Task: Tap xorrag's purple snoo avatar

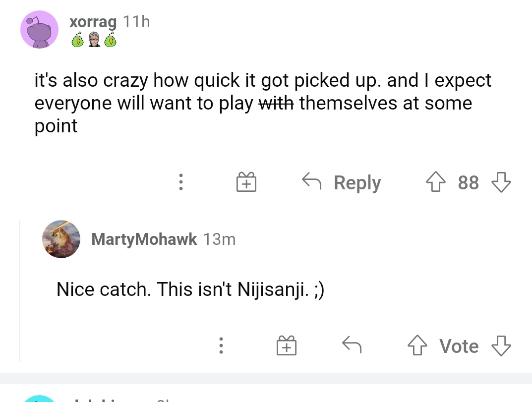Action: (39, 30)
